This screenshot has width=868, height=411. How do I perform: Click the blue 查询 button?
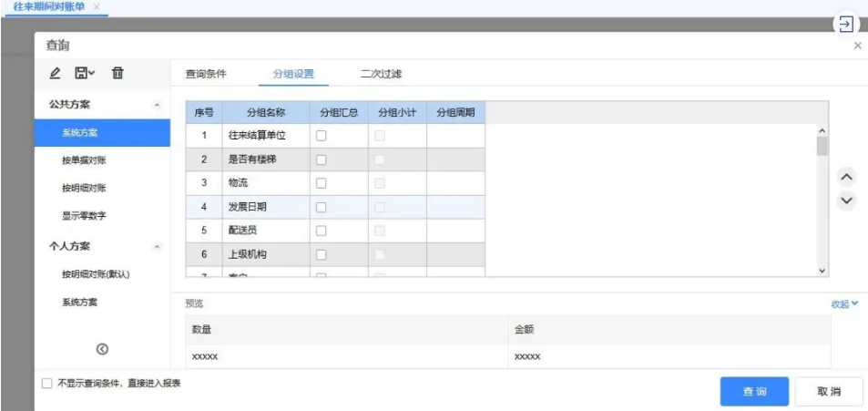(x=754, y=392)
